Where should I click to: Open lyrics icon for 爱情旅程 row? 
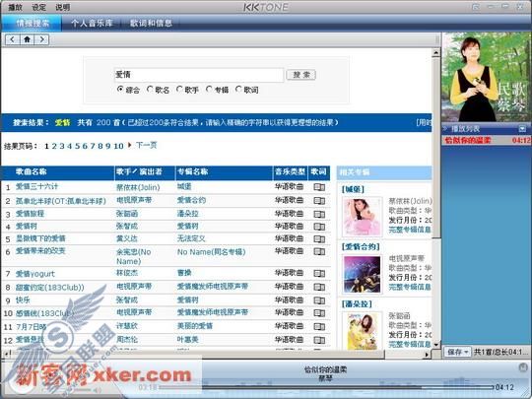pyautogui.click(x=319, y=214)
